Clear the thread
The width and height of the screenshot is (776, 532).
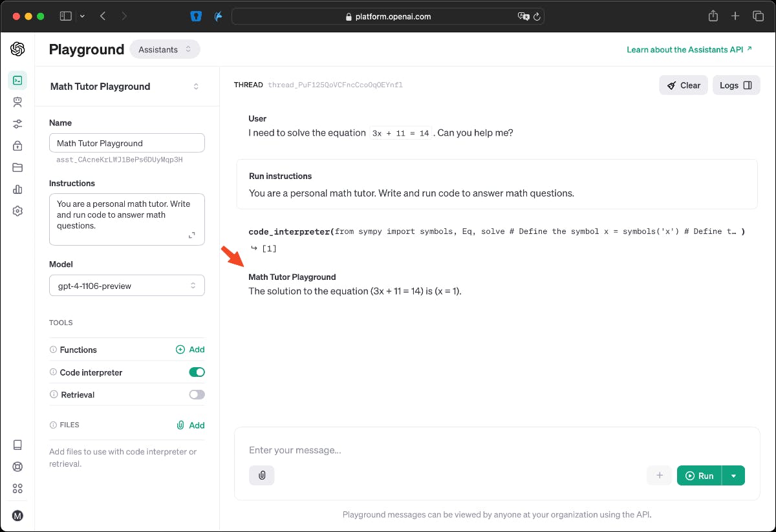tap(684, 85)
